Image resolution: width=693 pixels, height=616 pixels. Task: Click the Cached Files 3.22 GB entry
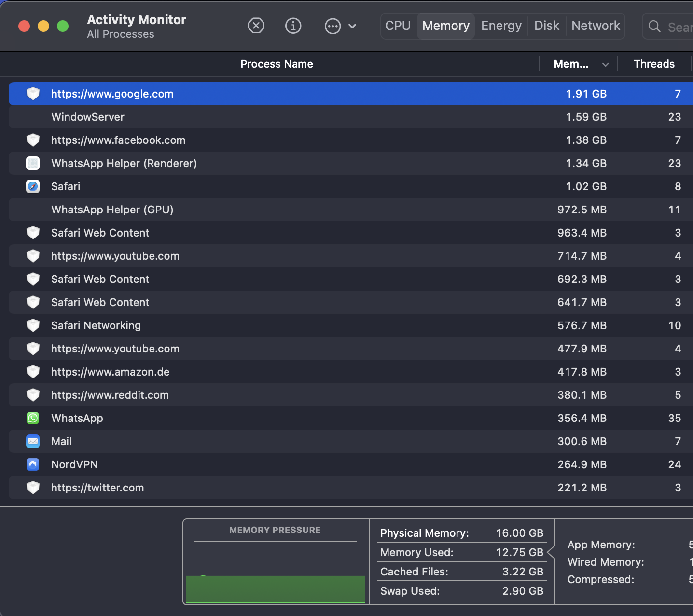[462, 572]
